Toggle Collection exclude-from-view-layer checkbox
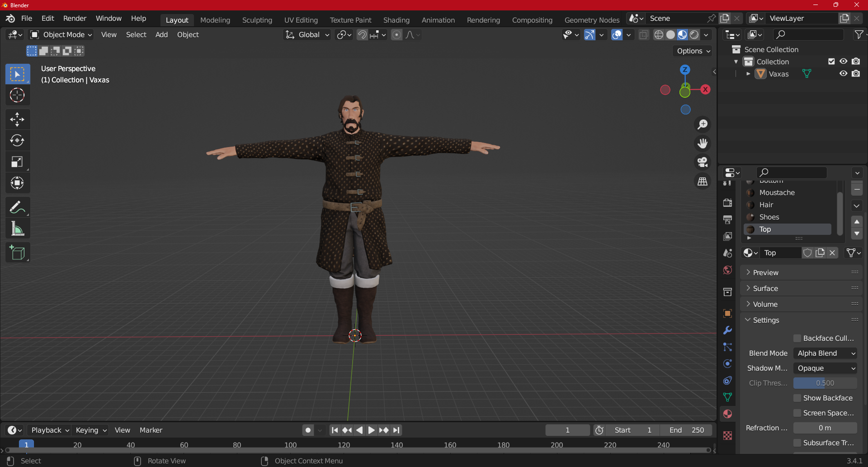The image size is (868, 467). click(831, 62)
